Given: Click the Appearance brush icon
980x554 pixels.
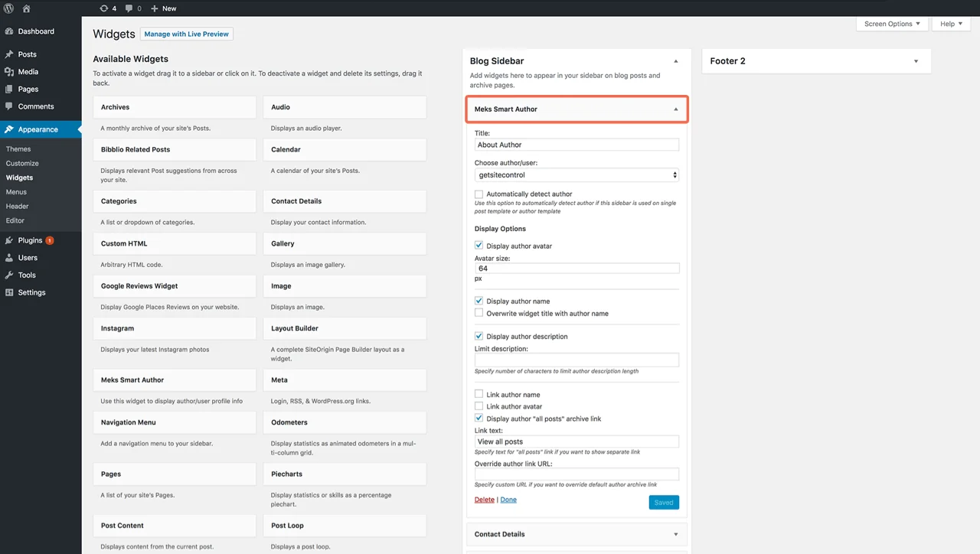Looking at the screenshot, I should pos(9,129).
